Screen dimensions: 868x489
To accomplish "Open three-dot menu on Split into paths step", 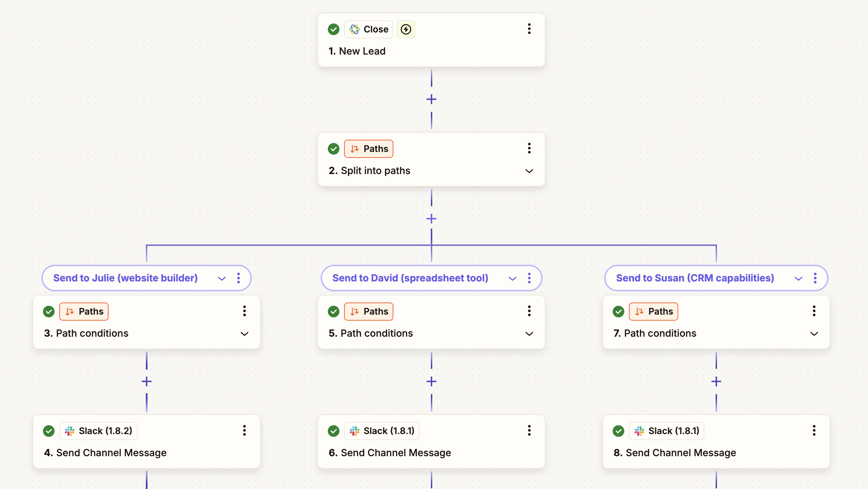I will [529, 148].
